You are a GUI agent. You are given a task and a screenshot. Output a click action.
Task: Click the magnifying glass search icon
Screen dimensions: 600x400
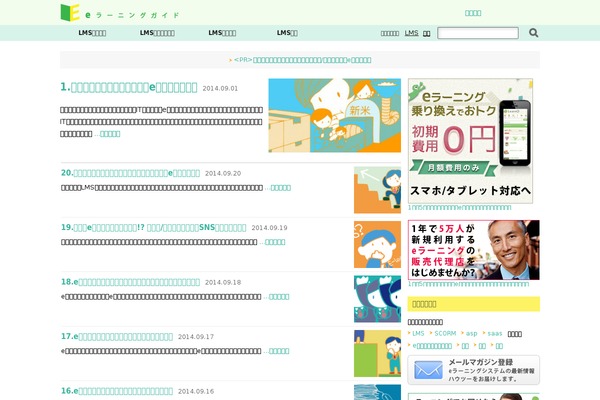point(533,33)
